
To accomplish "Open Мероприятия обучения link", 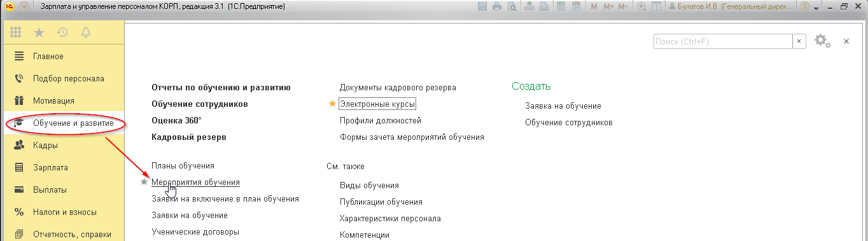I will point(195,182).
